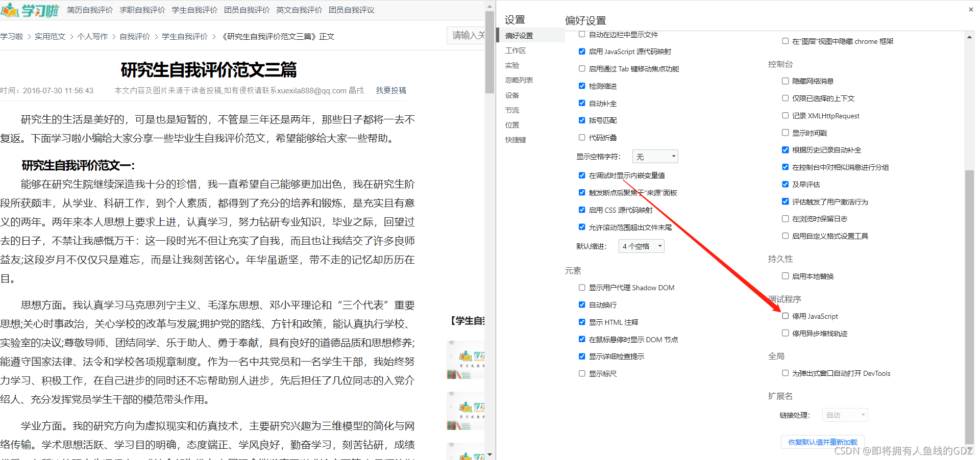Viewport: 980px width, 460px height.
Task: Click 自我评价 breadcrumb link
Action: point(135,37)
